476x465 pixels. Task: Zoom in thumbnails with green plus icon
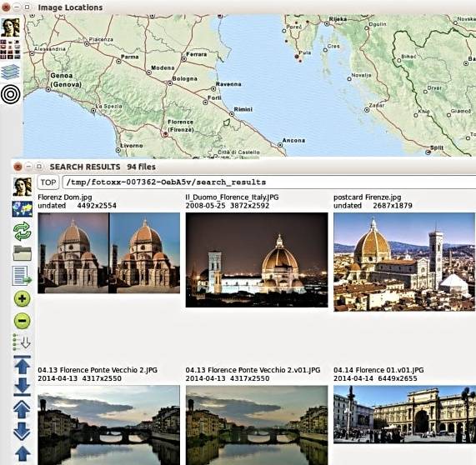23,298
